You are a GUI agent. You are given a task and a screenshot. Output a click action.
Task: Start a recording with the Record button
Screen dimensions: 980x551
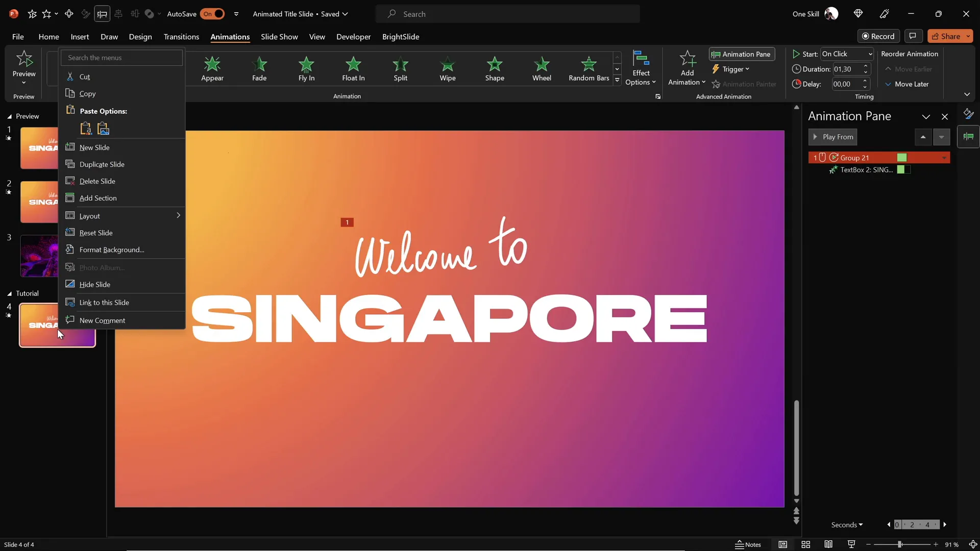[x=878, y=36]
